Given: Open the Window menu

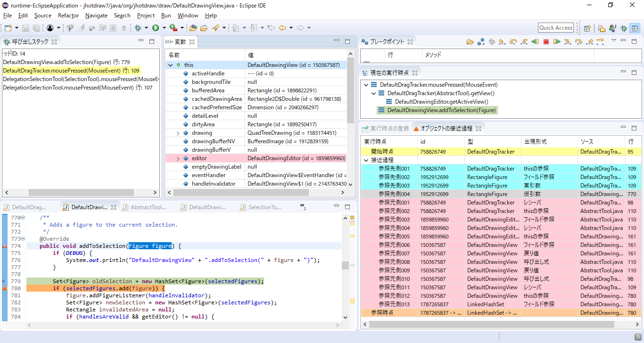Looking at the screenshot, I should tap(188, 16).
